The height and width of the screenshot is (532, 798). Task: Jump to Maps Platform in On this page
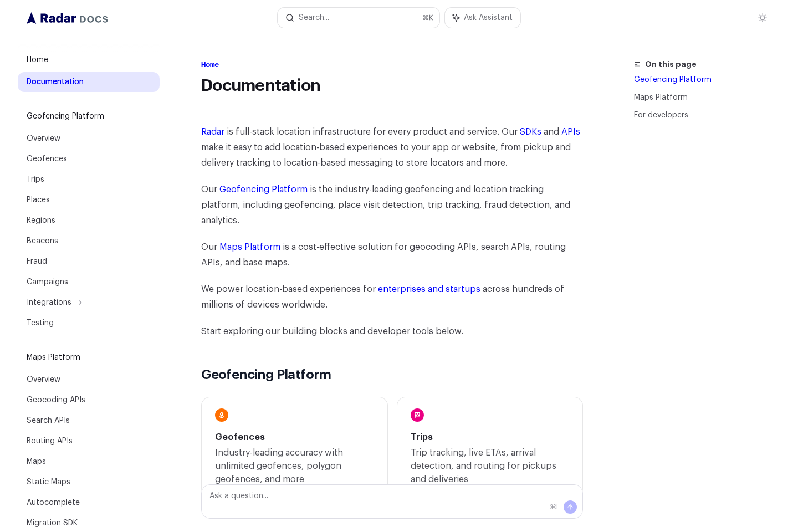[661, 97]
